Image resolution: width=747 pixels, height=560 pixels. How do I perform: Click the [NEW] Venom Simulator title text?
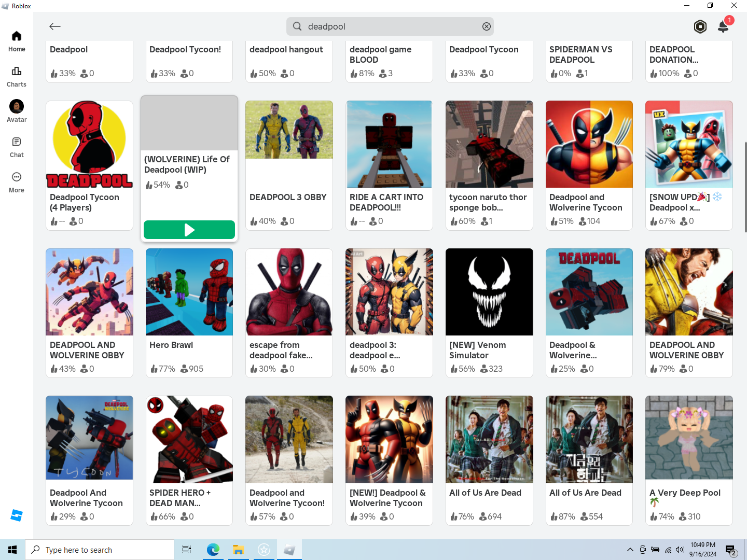point(477,350)
